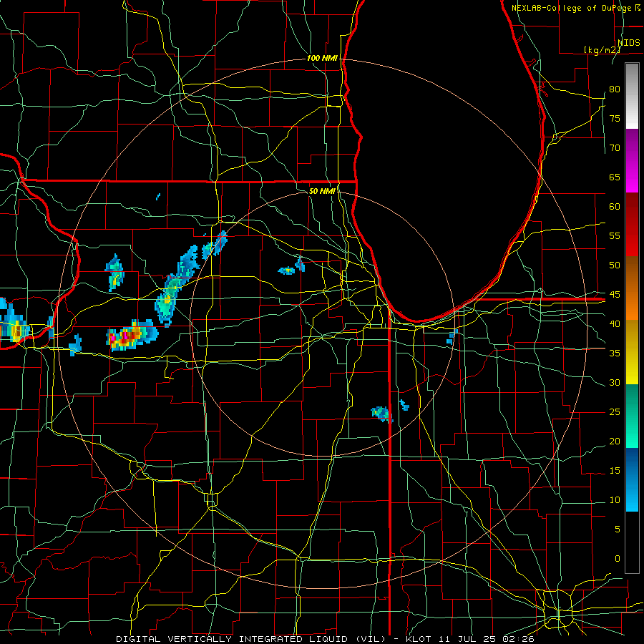Select the blue segment of the color scale
Viewport: 644px width, 644px height.
coord(632,479)
